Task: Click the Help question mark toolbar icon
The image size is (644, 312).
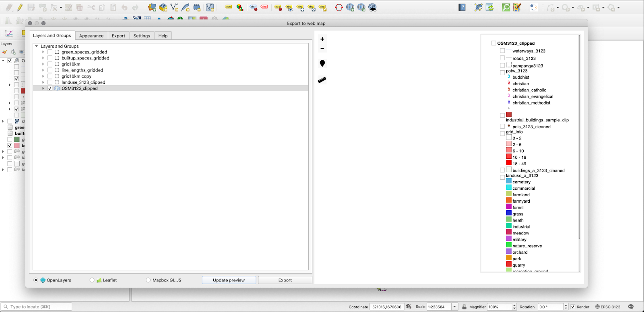Action: (x=462, y=7)
